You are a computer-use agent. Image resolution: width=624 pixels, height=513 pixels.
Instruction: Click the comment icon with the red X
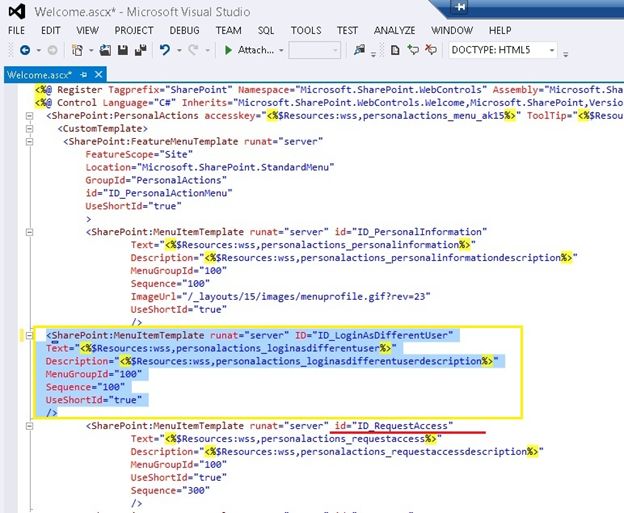[x=431, y=50]
